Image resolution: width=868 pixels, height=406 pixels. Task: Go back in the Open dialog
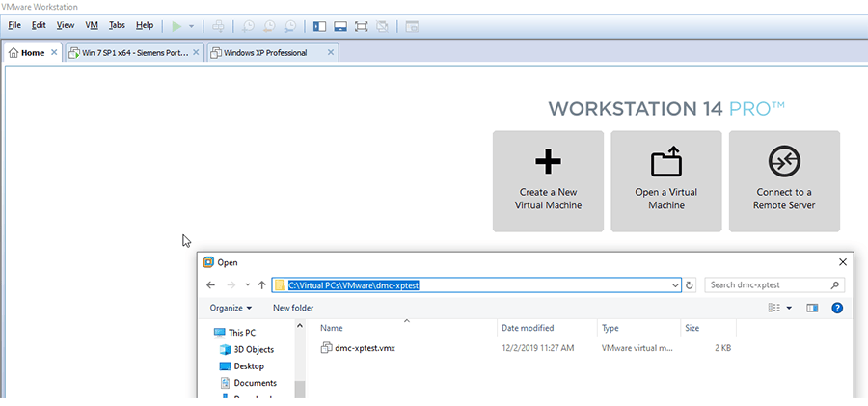211,285
